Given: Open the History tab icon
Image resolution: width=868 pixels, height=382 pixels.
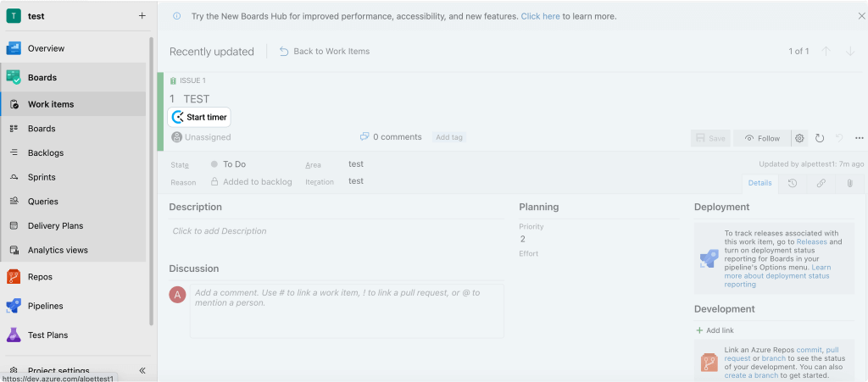Looking at the screenshot, I should (x=793, y=183).
